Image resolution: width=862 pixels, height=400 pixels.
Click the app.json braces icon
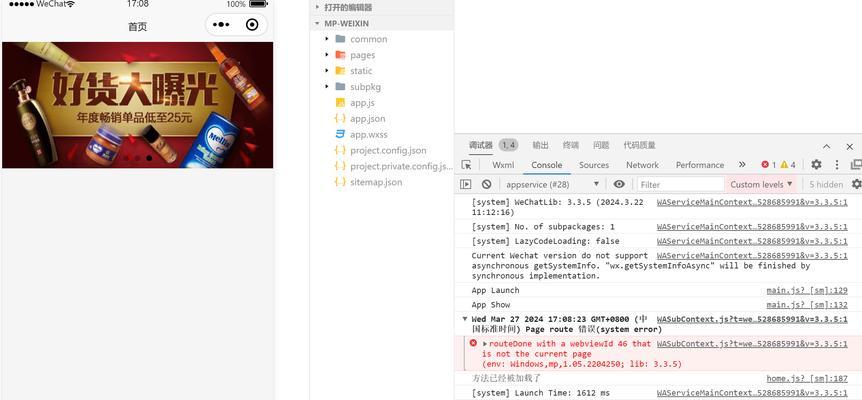pos(340,119)
